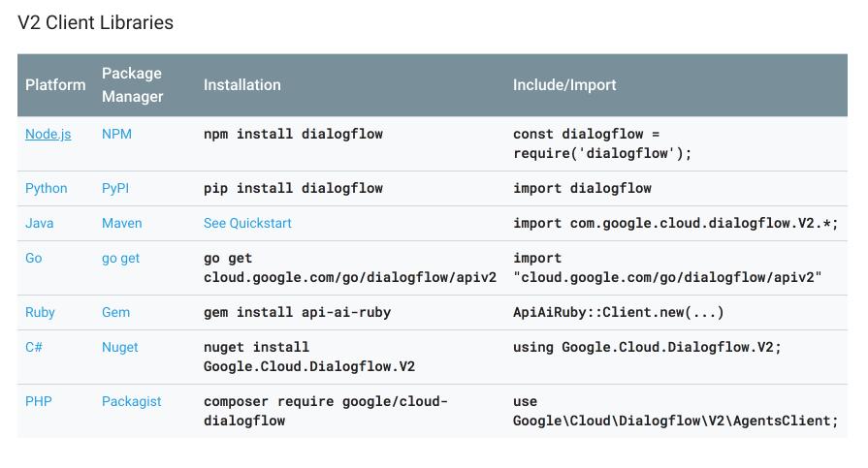This screenshot has height=468, width=868.
Task: Click the 'V2 Client Libraries' heading
Action: [x=96, y=22]
